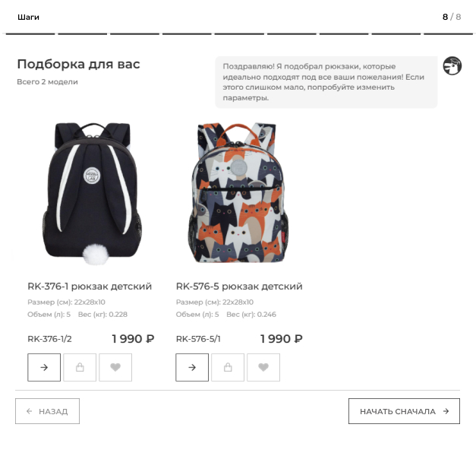Open the black bunny backpack image
Screen dimensions: 476x456
tap(92, 194)
